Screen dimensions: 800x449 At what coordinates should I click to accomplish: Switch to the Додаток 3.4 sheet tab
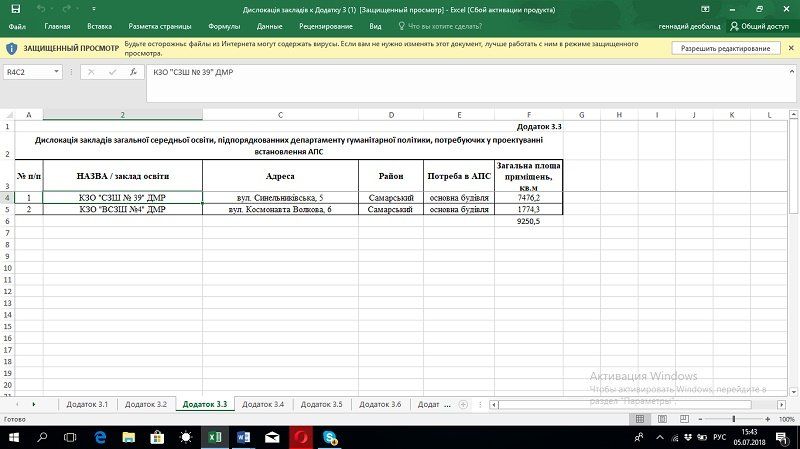[264, 404]
